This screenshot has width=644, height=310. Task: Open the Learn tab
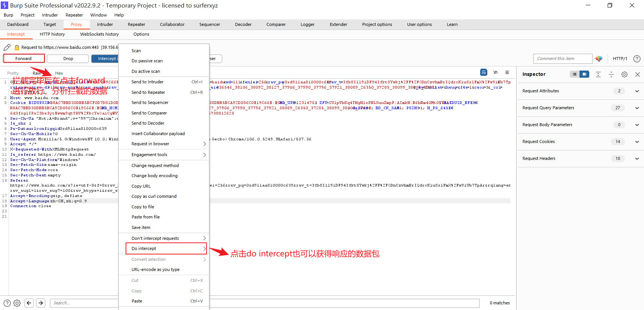point(452,24)
